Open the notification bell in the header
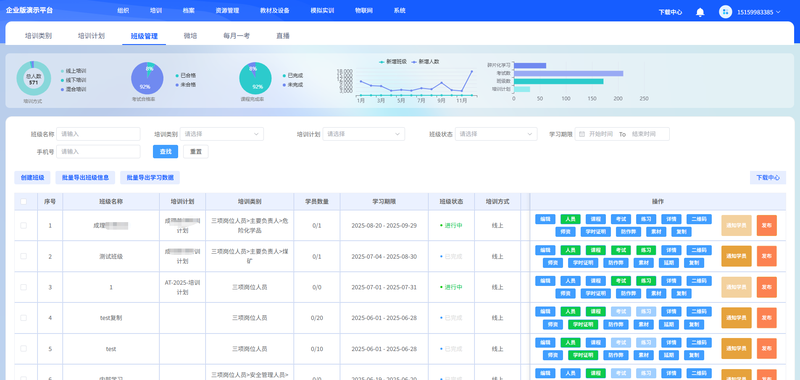The height and width of the screenshot is (380, 800). click(700, 12)
